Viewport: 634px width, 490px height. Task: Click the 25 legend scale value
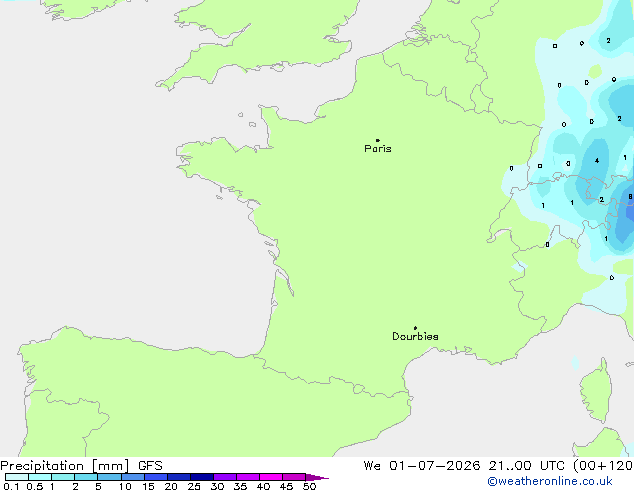click(194, 486)
